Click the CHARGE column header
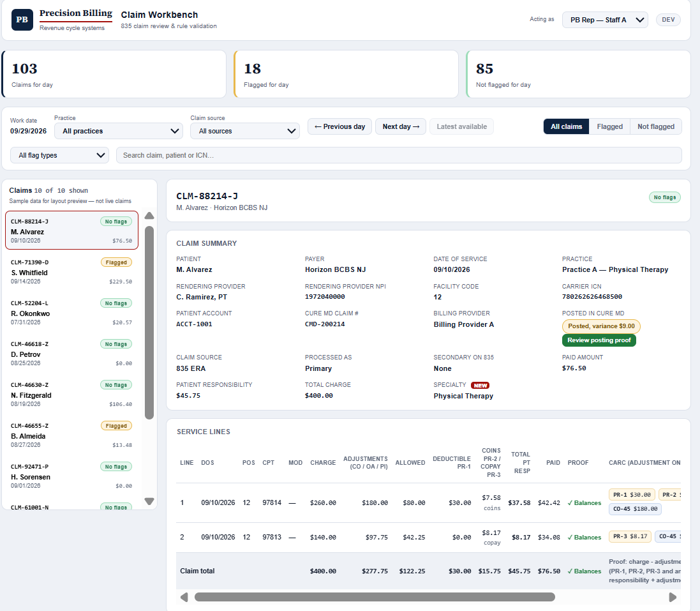Screen dimensions: 700x611 tap(323, 463)
